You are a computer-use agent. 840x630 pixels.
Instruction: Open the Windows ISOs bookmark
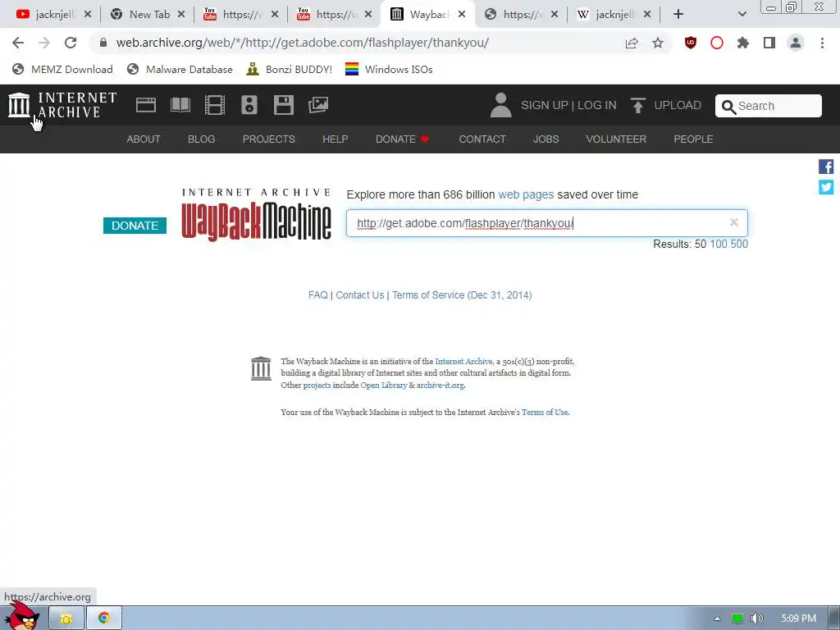point(389,69)
